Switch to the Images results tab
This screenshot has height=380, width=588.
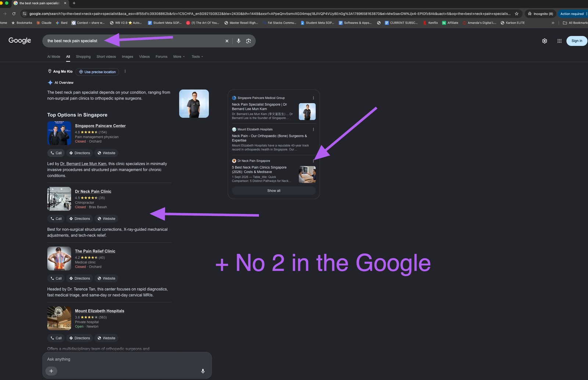[128, 57]
